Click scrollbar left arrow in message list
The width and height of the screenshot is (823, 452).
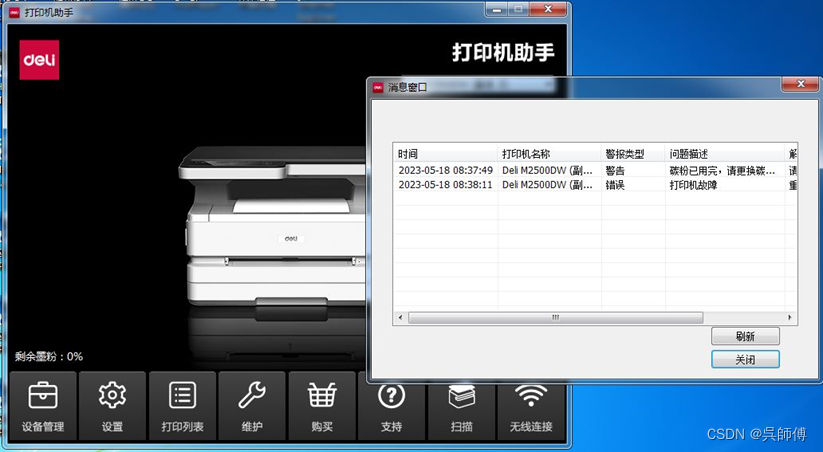[400, 318]
